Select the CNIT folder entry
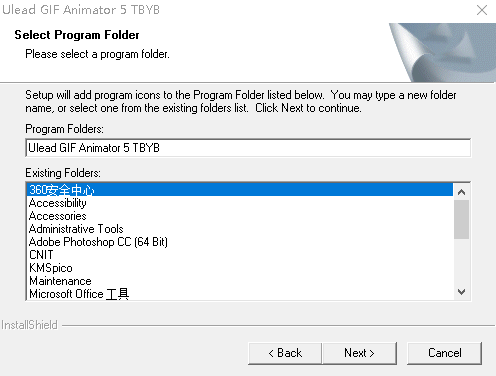 coord(240,255)
